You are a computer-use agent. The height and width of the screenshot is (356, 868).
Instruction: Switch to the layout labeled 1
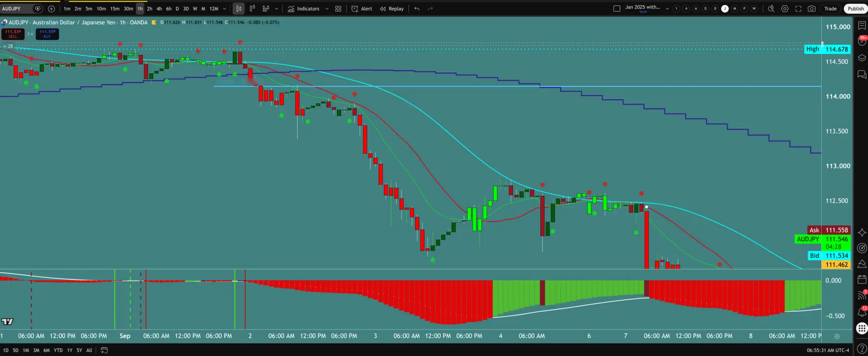(x=677, y=9)
